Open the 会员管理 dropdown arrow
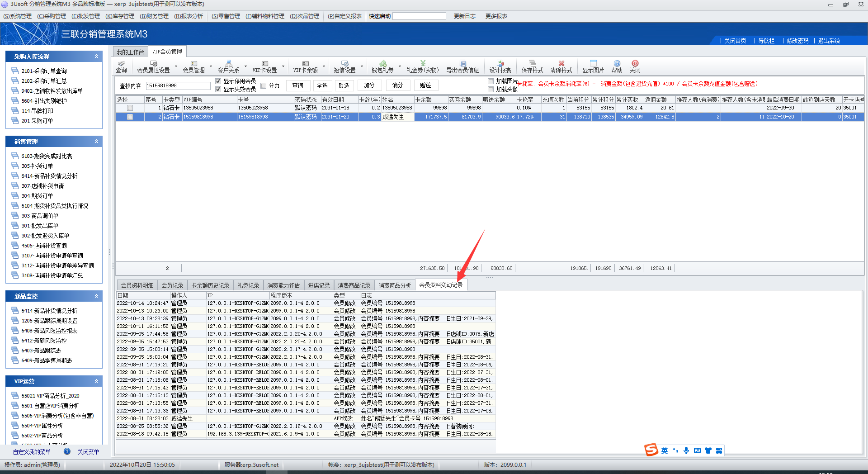 coord(211,66)
